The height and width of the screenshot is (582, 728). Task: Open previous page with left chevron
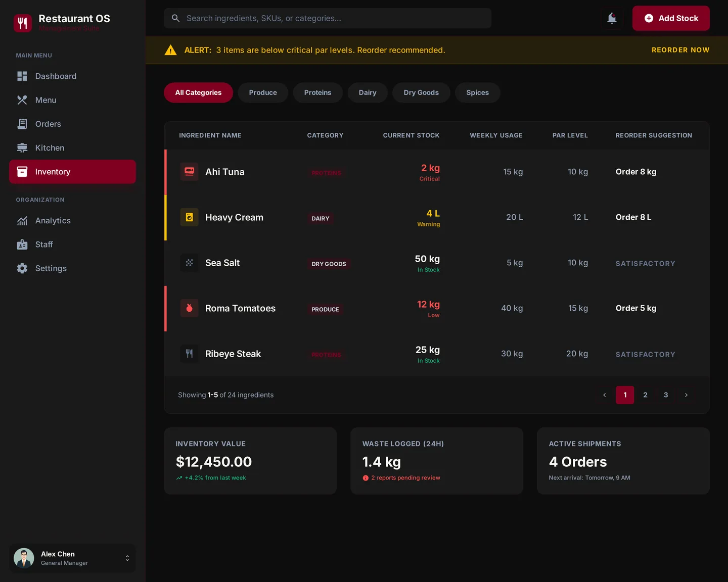[605, 395]
